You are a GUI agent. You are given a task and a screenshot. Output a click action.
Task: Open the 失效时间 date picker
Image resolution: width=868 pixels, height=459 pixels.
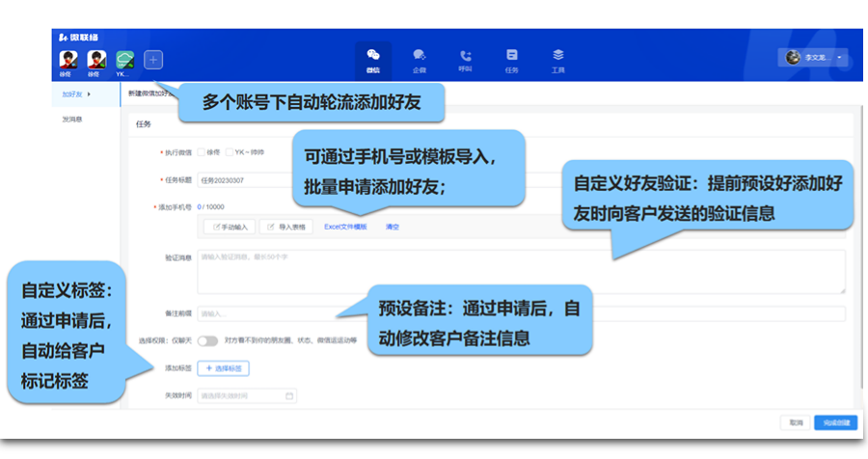[247, 395]
